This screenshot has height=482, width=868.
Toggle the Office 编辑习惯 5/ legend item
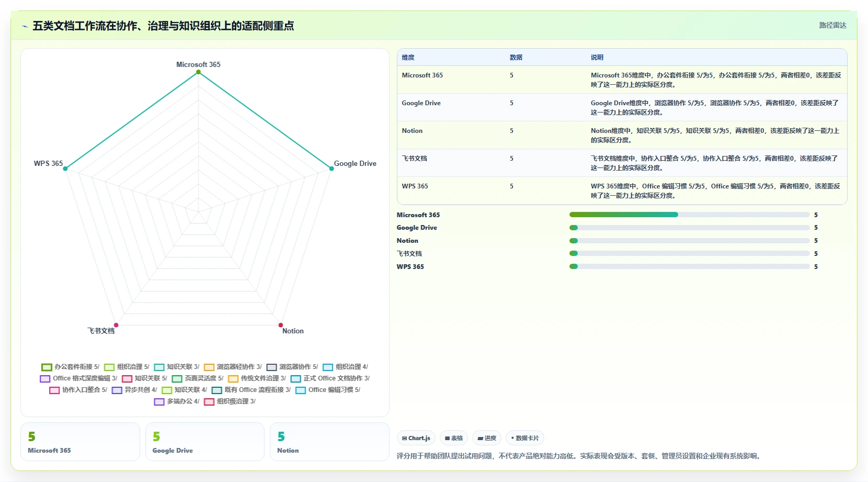328,390
